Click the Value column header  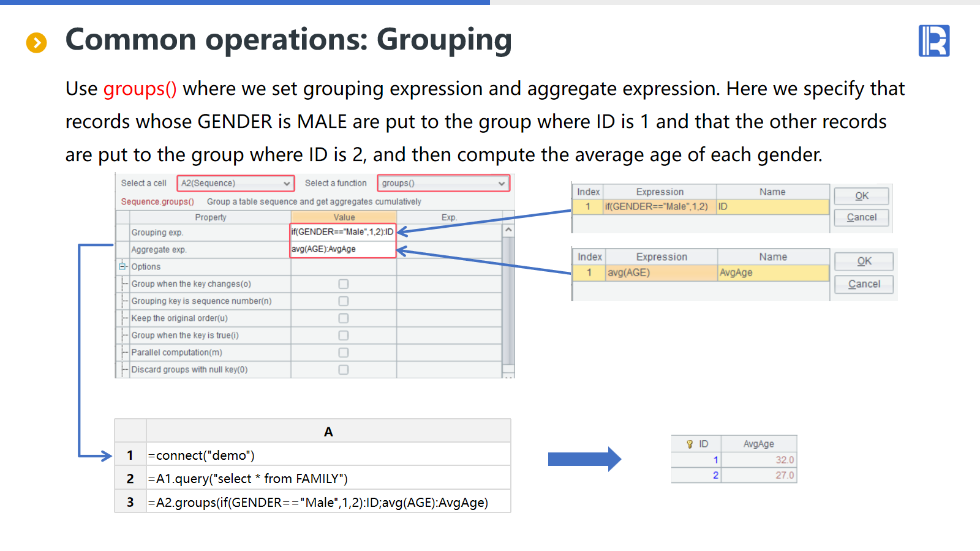pyautogui.click(x=344, y=217)
